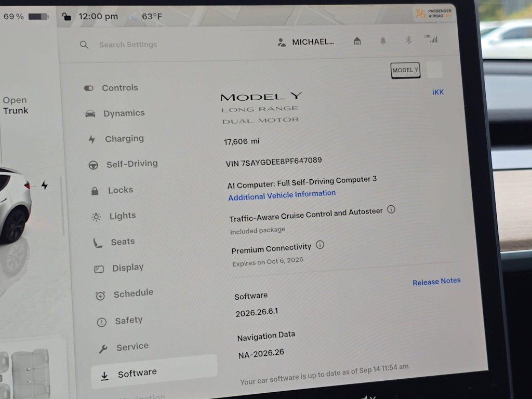Screen dimensions: 532x399
Task: Tap the 17,606 mi odometer reading
Action: (242, 141)
